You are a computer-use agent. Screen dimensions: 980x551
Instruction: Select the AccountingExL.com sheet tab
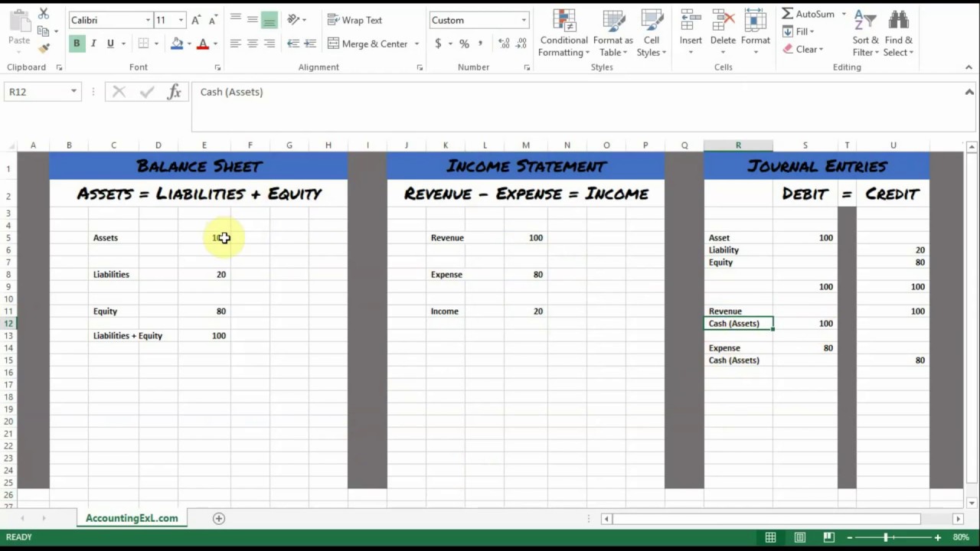[x=132, y=518]
